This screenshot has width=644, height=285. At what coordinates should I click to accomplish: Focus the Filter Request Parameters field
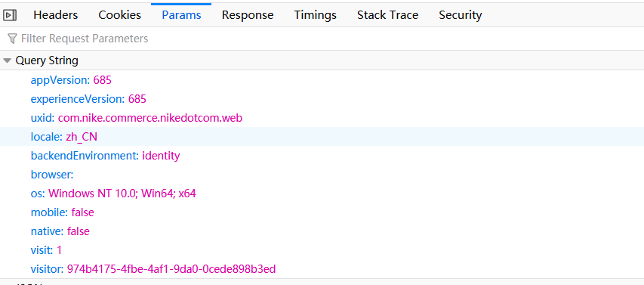[322, 39]
